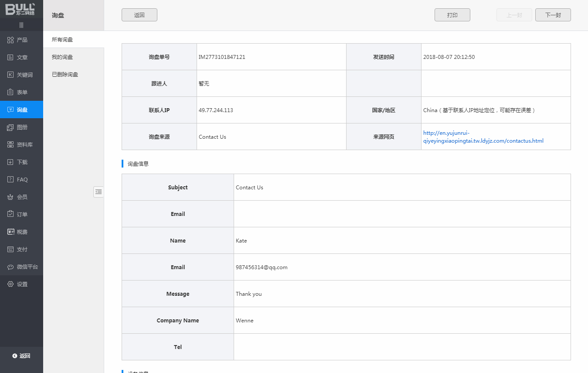Open the 文章 (Articles) sidebar icon
Viewport: 588px width, 373px height.
click(x=11, y=58)
